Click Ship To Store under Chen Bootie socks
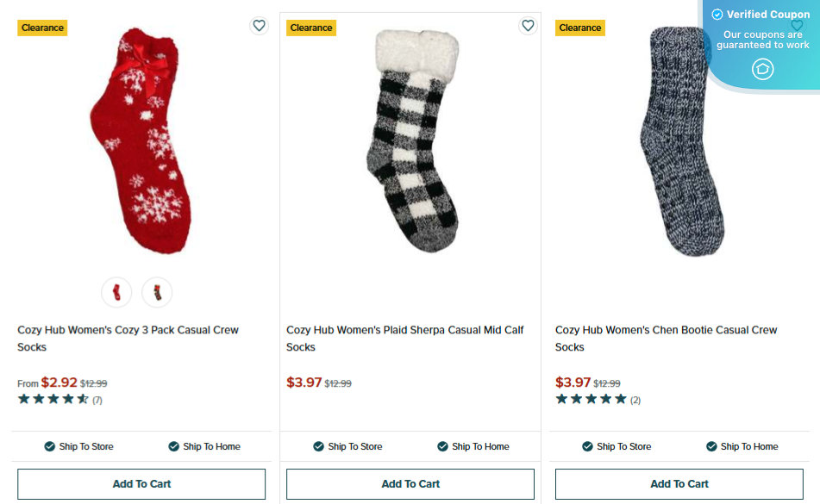This screenshot has height=504, width=820. [617, 446]
